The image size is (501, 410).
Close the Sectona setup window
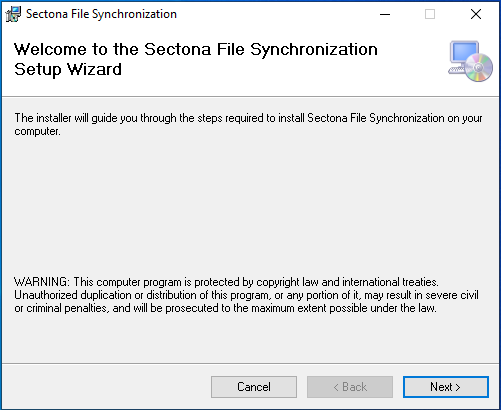click(x=476, y=14)
